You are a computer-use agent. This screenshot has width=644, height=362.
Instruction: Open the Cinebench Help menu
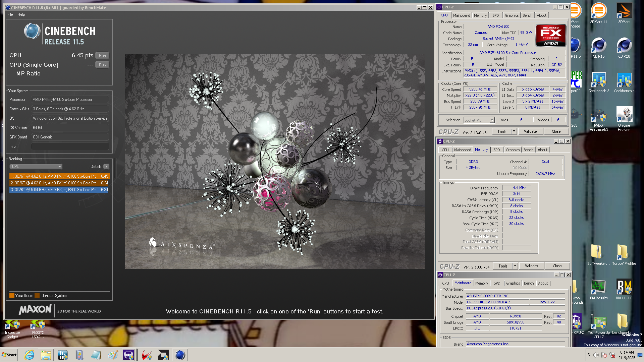click(21, 14)
